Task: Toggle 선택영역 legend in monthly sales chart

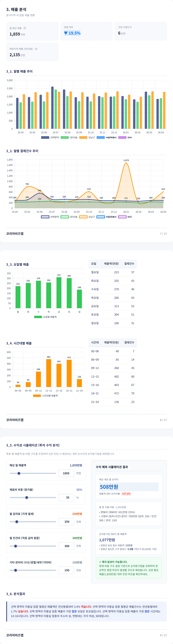Action: click(x=50, y=137)
